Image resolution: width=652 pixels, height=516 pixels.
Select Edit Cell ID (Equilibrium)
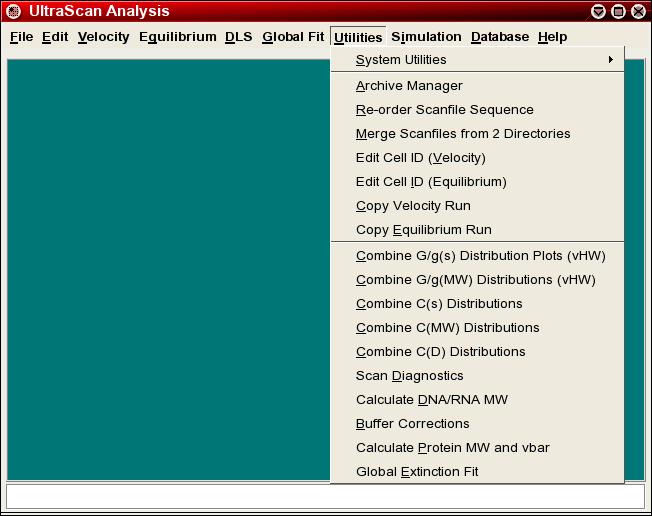click(x=431, y=182)
